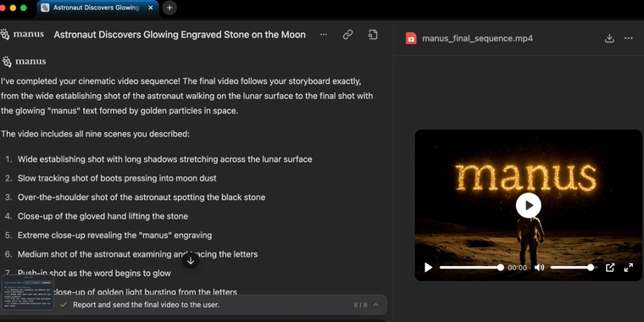Screen dimensions: 644x322
Task: Play the video using the center play button
Action: (x=528, y=205)
